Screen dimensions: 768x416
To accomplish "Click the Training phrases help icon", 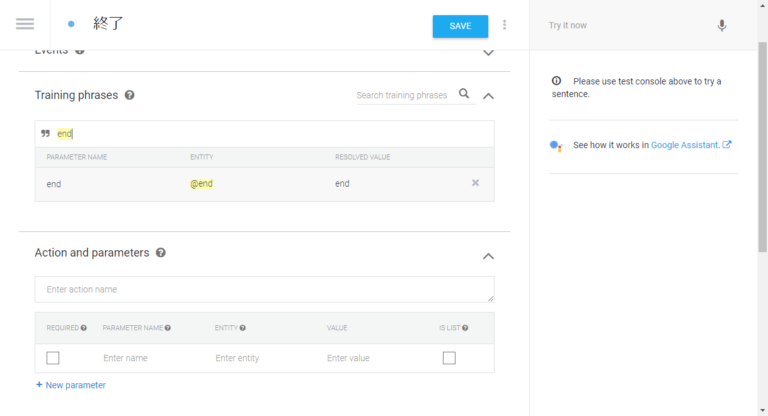I will [130, 95].
